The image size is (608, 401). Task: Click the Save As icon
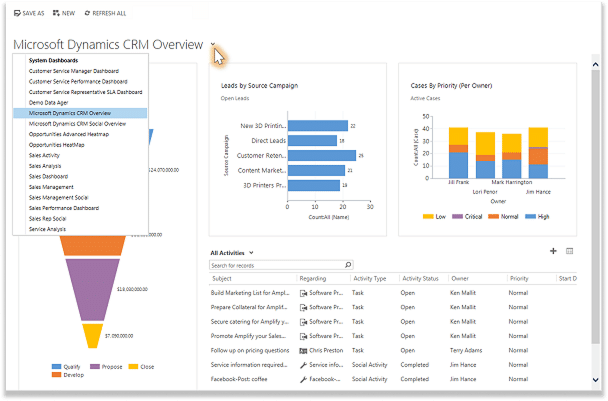tap(17, 13)
